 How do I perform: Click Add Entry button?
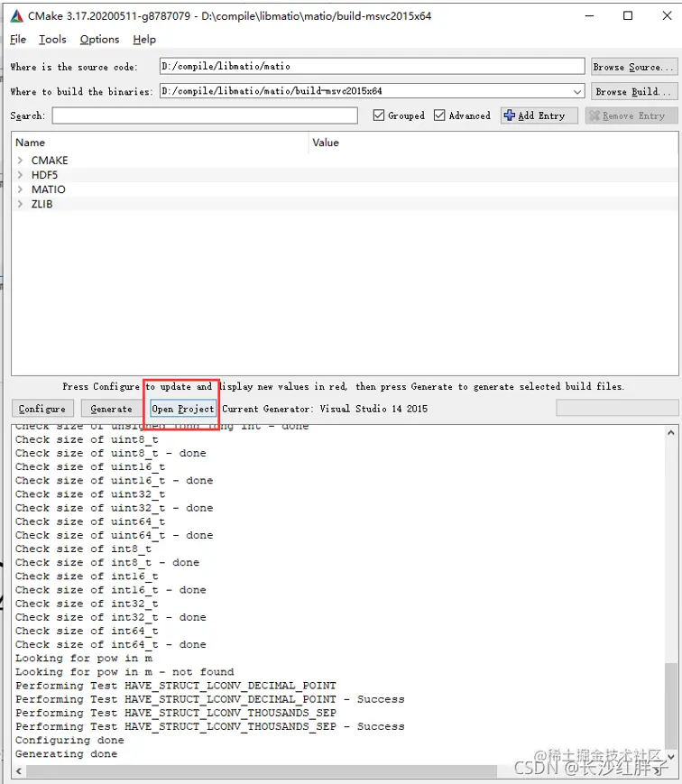(x=539, y=115)
